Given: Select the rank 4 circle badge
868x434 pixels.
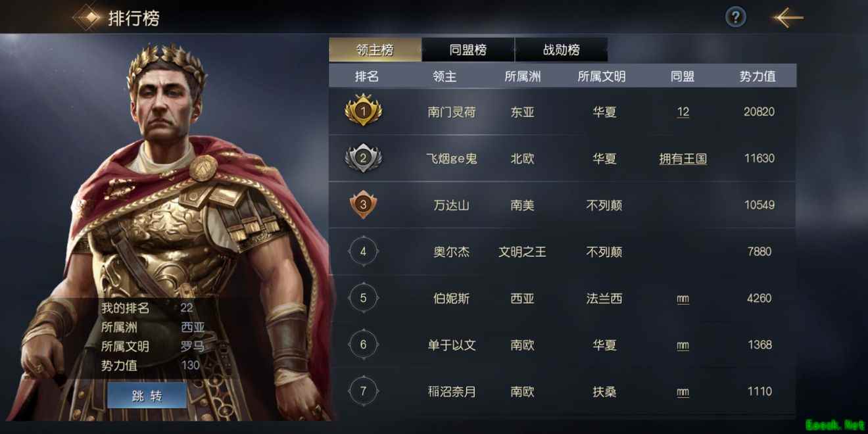Looking at the screenshot, I should pyautogui.click(x=363, y=251).
